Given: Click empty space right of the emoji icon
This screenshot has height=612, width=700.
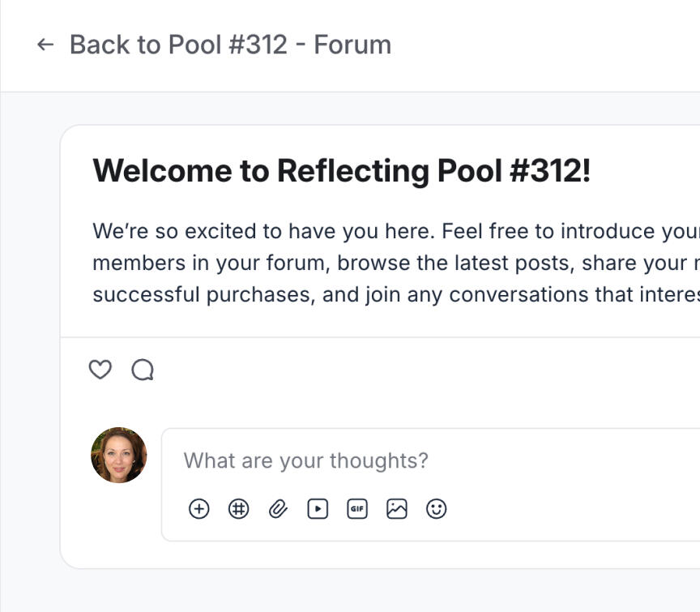Looking at the screenshot, I should [x=571, y=509].
